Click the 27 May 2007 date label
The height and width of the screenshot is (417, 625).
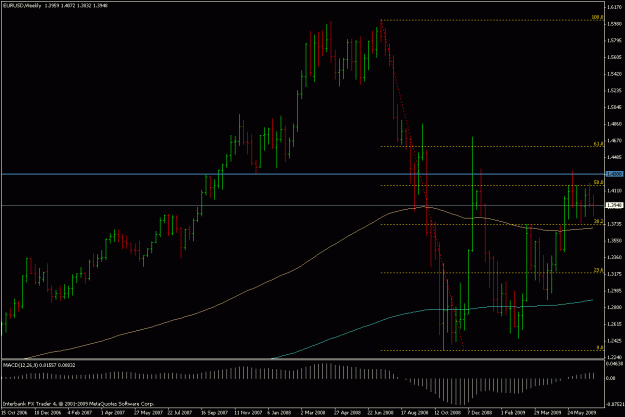point(148,413)
